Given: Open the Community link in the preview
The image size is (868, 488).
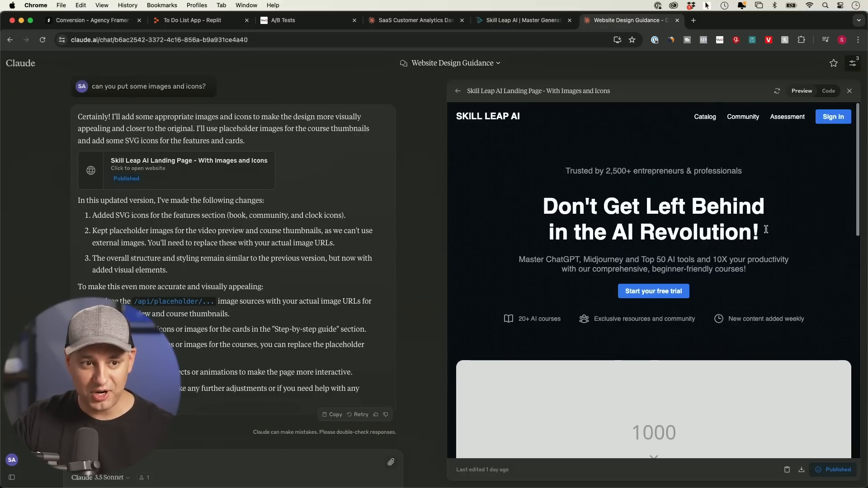Looking at the screenshot, I should [x=743, y=117].
